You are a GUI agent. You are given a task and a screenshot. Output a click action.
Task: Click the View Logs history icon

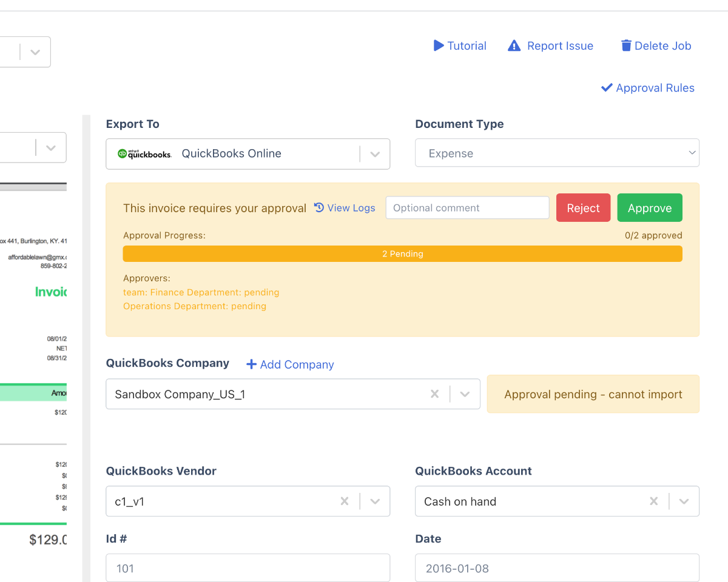(x=318, y=207)
